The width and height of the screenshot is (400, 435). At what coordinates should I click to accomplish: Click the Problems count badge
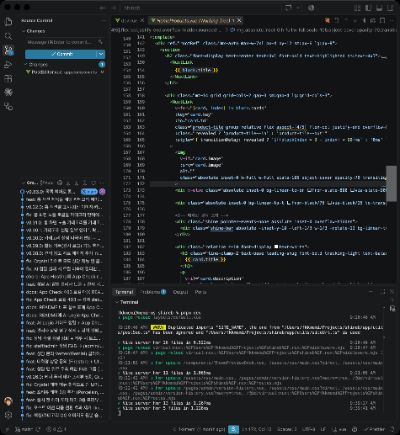163,292
